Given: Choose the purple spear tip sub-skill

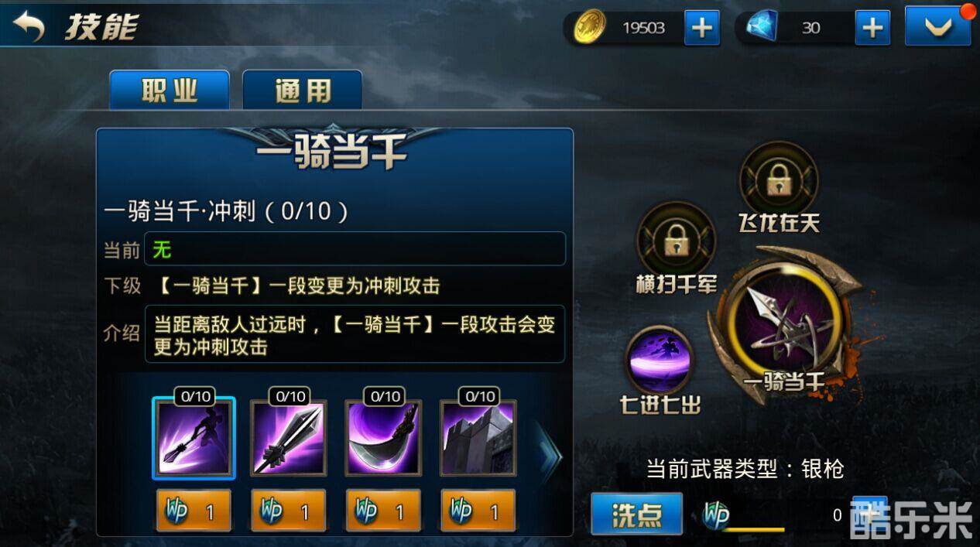Looking at the screenshot, I should pyautogui.click(x=289, y=439).
